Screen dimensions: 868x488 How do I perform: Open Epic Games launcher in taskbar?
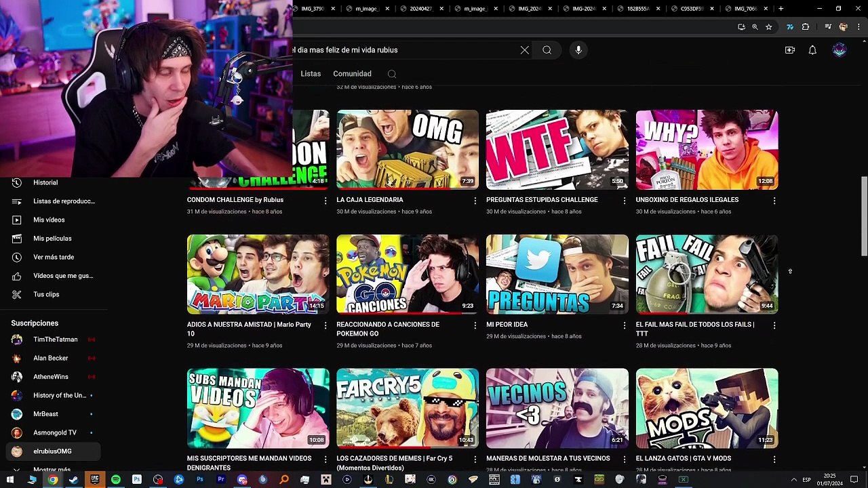(95, 480)
